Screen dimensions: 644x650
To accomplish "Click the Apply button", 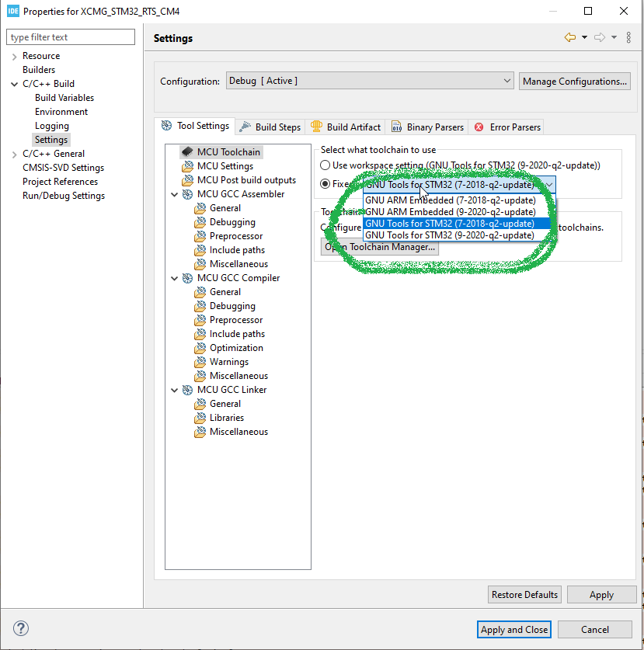I will [601, 594].
